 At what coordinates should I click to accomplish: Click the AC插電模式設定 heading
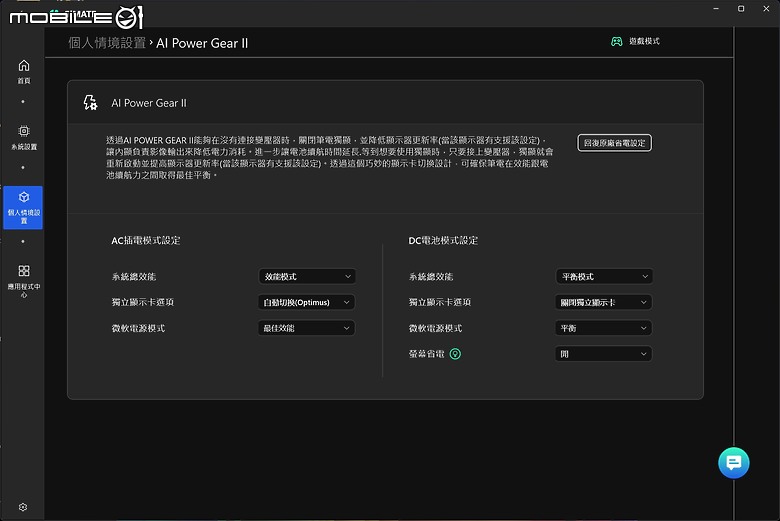pyautogui.click(x=146, y=240)
